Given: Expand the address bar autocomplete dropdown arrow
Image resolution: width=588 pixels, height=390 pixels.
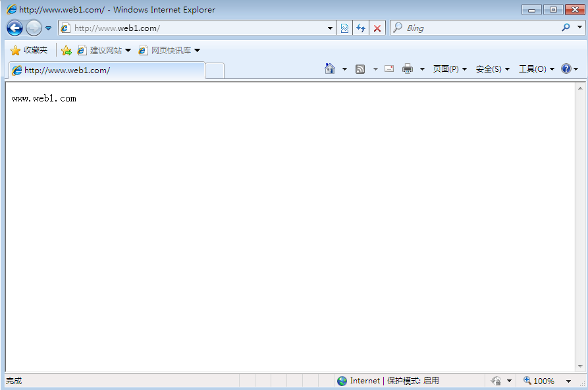Looking at the screenshot, I should tap(330, 28).
